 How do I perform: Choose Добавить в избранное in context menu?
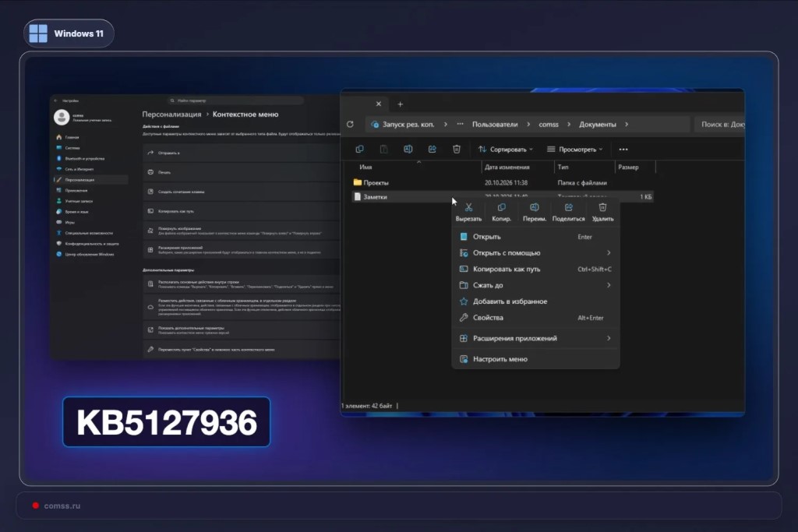(535, 301)
